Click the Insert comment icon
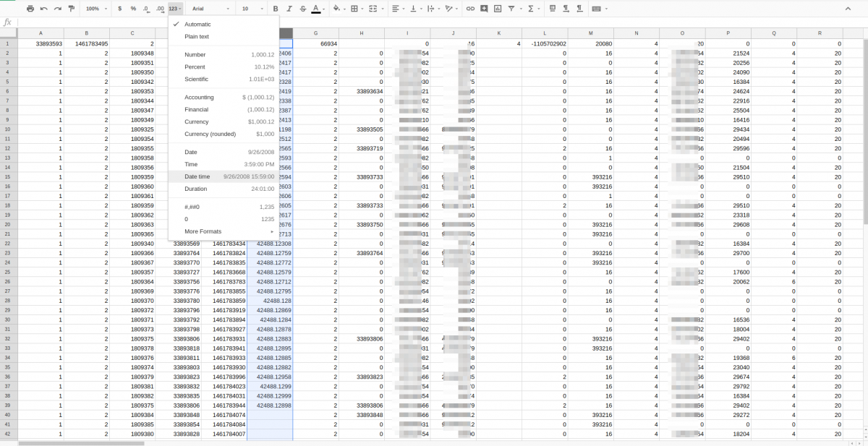868x446 pixels. tap(484, 9)
